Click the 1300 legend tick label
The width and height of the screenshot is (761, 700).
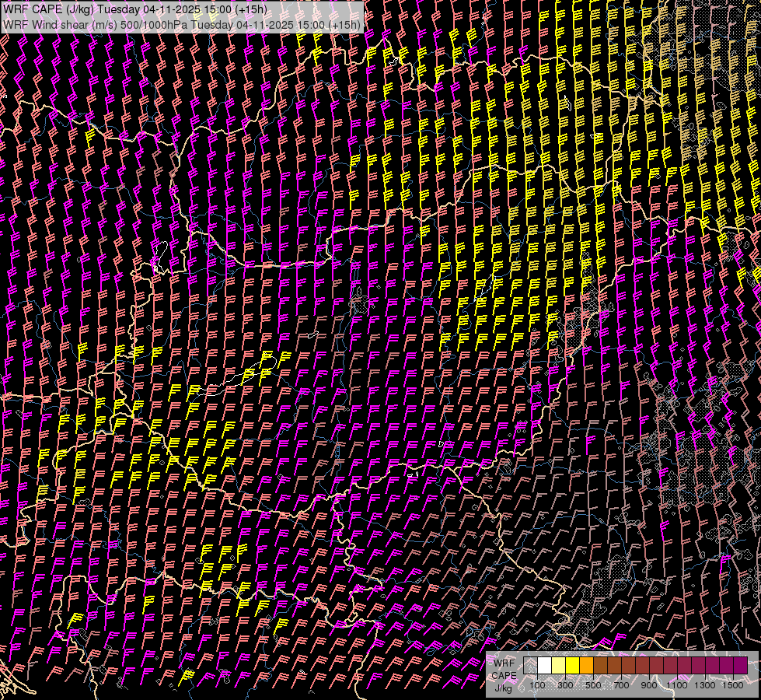click(x=706, y=685)
